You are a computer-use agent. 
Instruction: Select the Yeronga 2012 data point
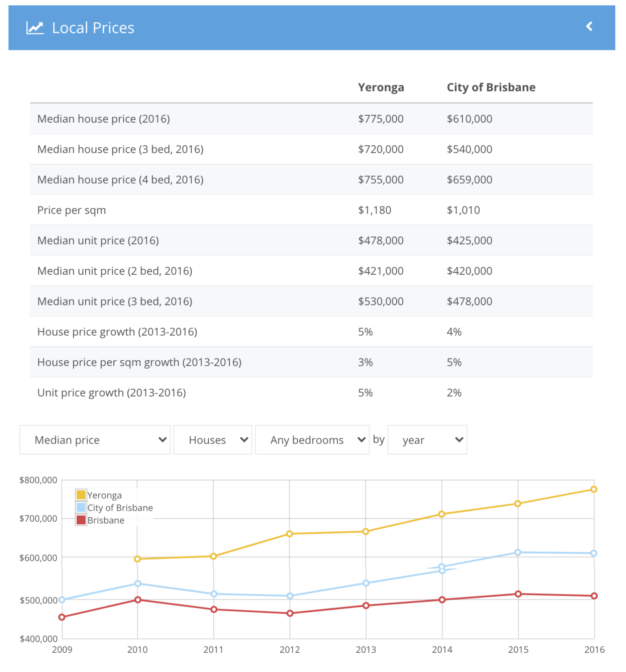(x=290, y=534)
